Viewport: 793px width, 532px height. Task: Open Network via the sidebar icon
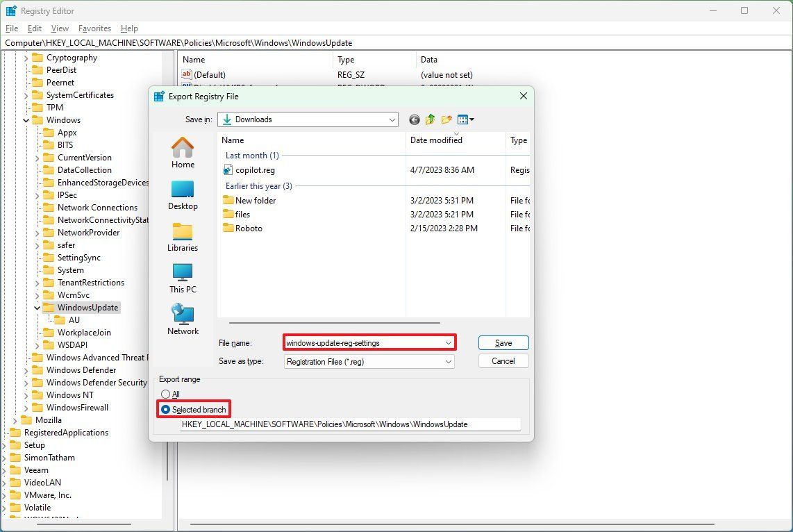click(x=182, y=319)
